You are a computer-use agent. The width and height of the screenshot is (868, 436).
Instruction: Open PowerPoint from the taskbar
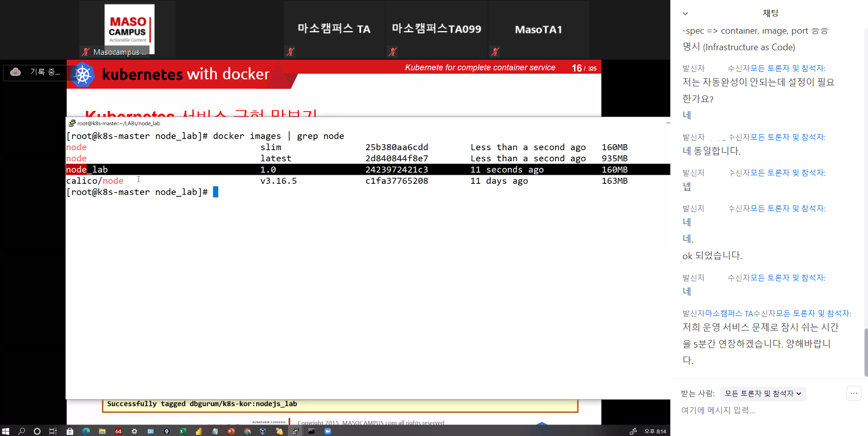tap(231, 431)
